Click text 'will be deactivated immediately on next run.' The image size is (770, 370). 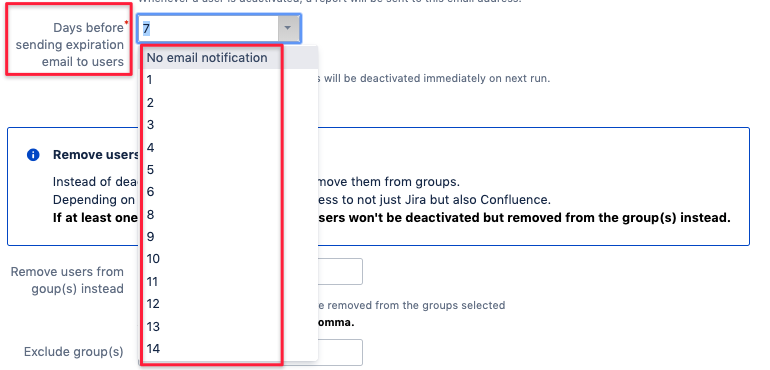tap(437, 79)
